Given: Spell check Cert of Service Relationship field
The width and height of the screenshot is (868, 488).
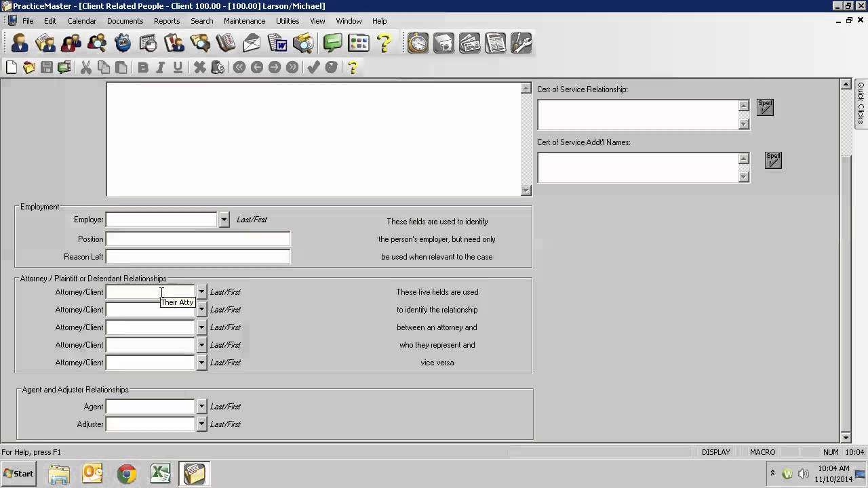Looking at the screenshot, I should (x=765, y=107).
